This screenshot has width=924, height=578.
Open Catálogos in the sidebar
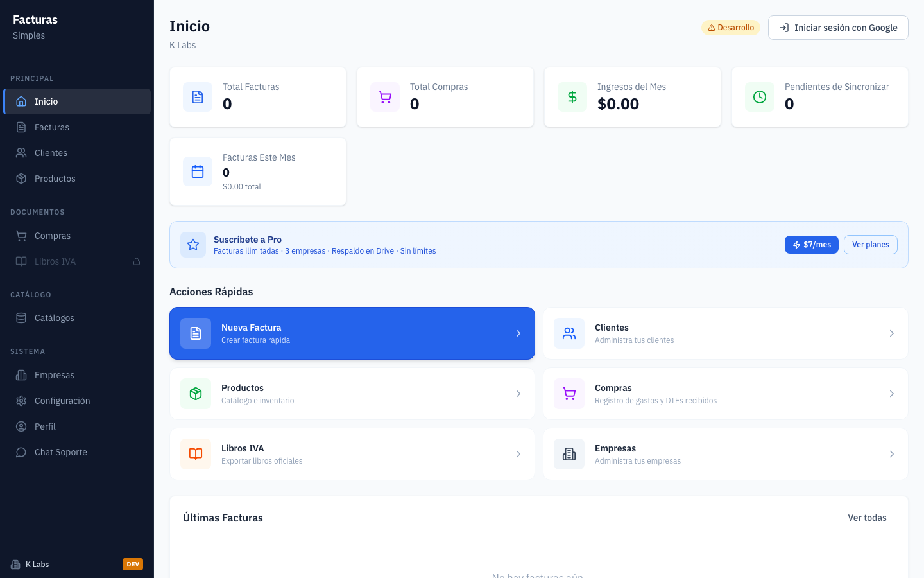click(77, 318)
